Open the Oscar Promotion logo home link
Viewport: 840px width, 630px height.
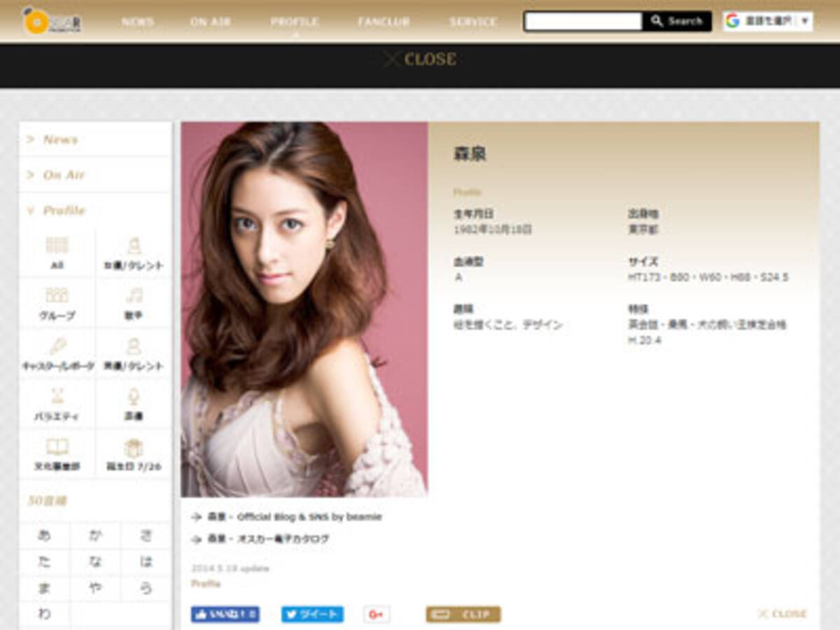(x=52, y=21)
